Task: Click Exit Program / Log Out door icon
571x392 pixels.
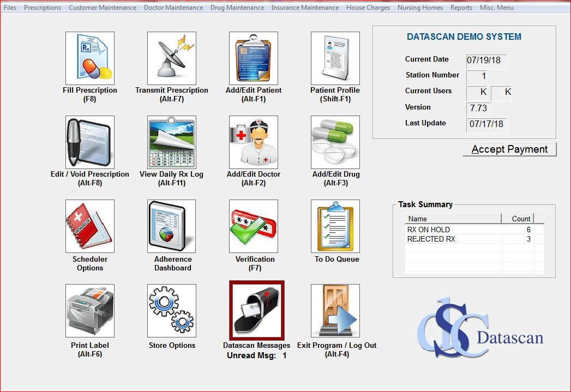Action: click(335, 311)
